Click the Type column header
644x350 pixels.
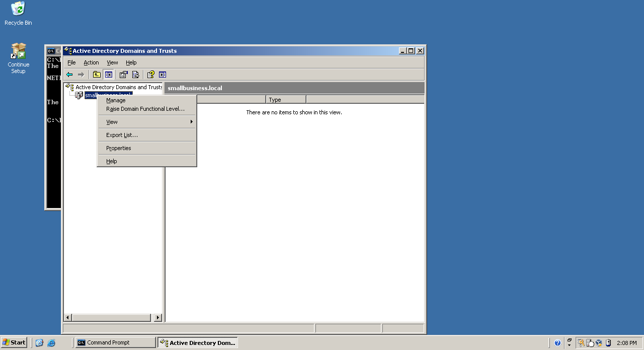(286, 100)
